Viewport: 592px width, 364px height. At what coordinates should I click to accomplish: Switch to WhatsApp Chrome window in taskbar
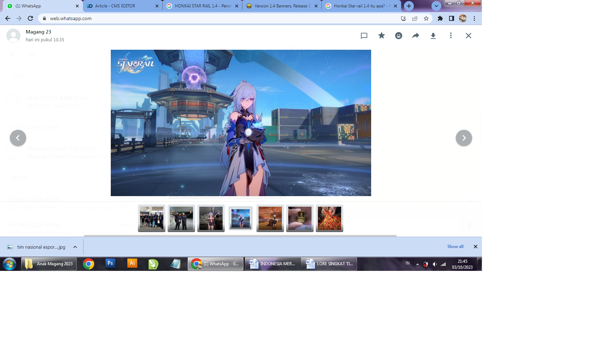click(x=216, y=264)
